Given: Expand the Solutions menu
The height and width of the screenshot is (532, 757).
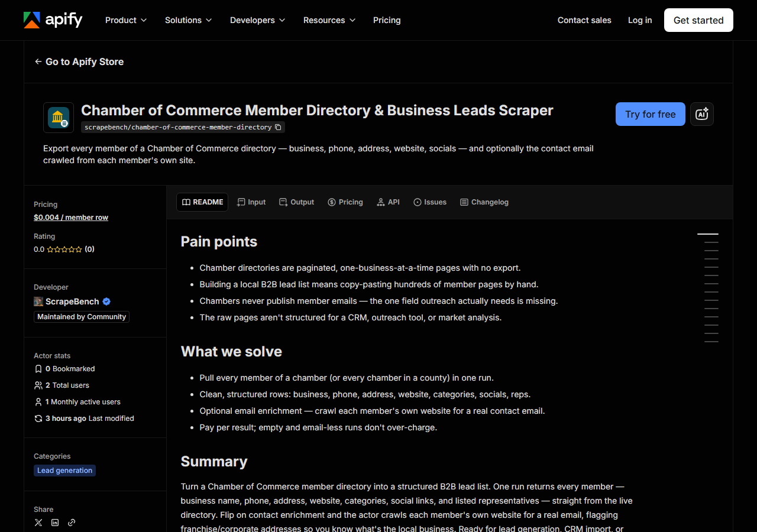Looking at the screenshot, I should 188,20.
